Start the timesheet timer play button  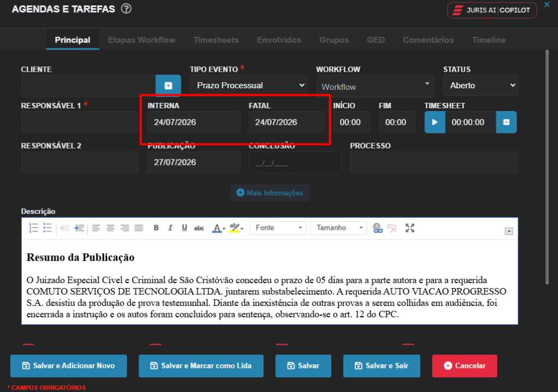434,122
